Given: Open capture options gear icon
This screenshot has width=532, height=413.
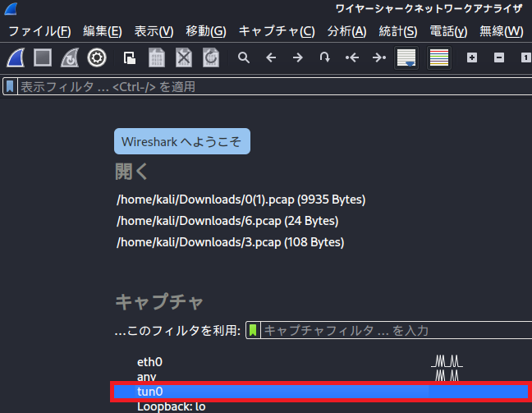Looking at the screenshot, I should (x=97, y=57).
